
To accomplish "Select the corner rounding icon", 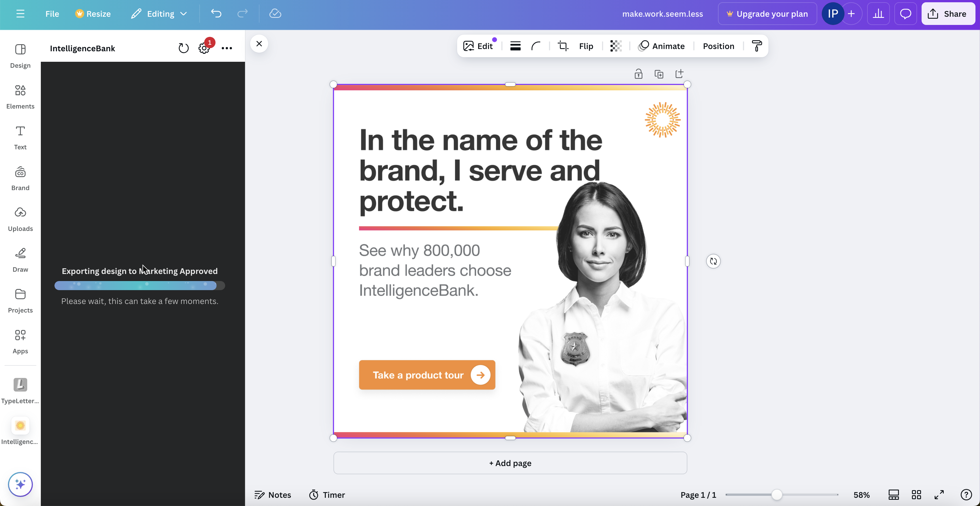I will point(536,46).
